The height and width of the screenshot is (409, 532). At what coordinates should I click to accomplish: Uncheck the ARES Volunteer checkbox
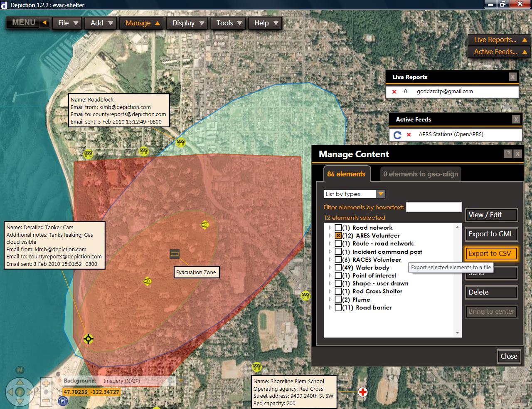tap(338, 235)
